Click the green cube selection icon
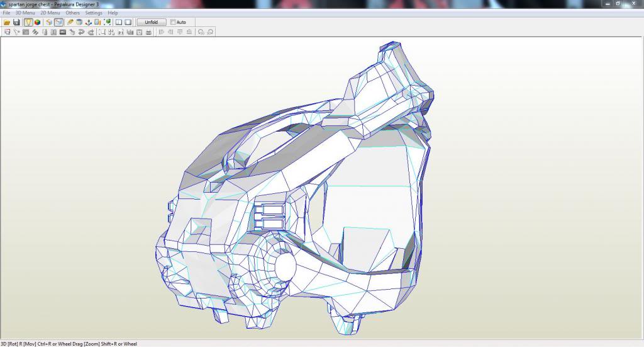Viewport: 644px width, 347px height. tap(108, 22)
